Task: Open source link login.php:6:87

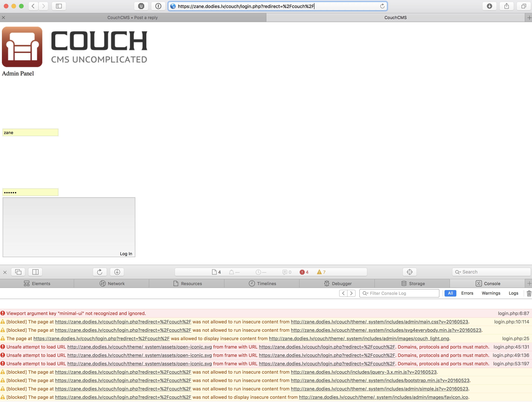Action: pos(514,313)
